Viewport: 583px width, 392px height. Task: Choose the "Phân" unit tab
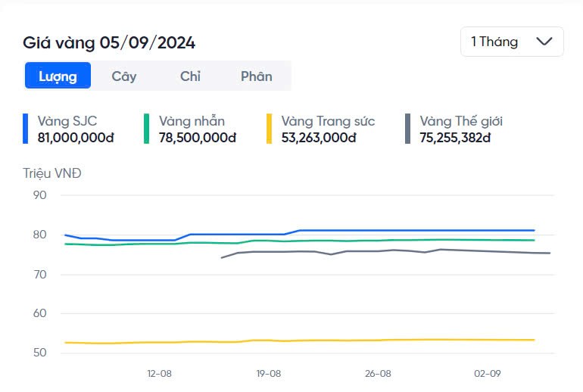pyautogui.click(x=256, y=76)
